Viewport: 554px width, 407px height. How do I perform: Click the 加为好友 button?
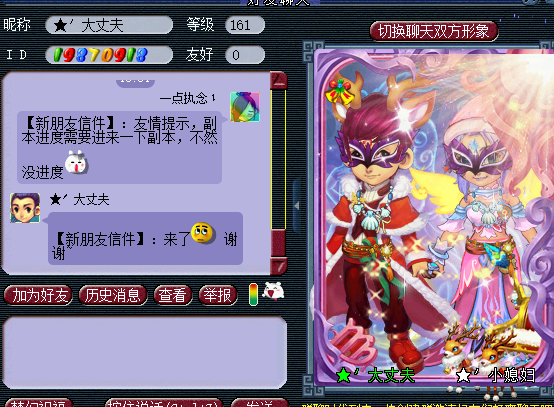pyautogui.click(x=38, y=295)
